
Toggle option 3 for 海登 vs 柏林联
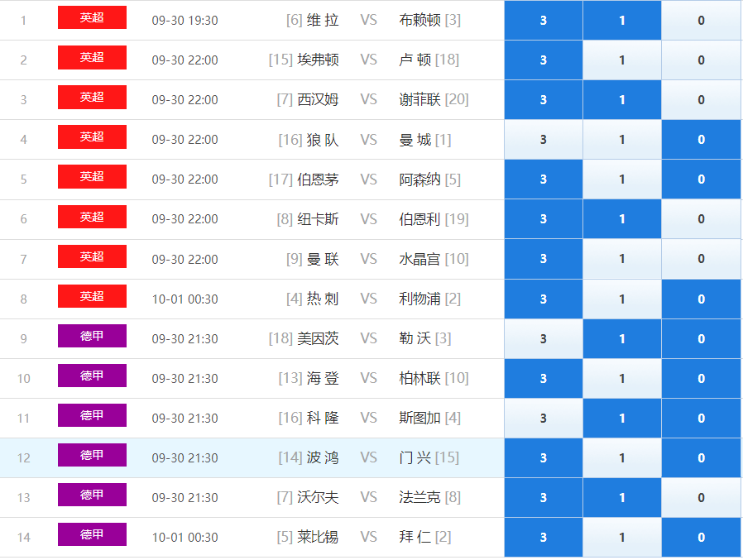[544, 379]
